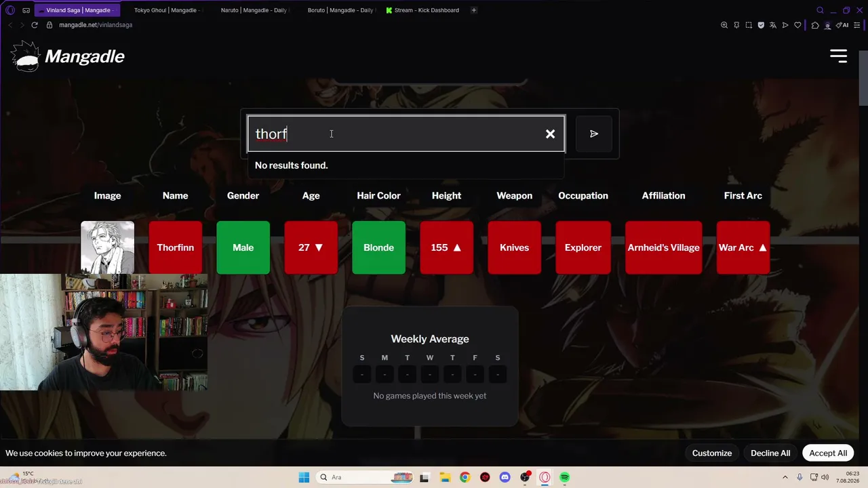
Task: Open File Explorer from the taskbar
Action: 444,477
